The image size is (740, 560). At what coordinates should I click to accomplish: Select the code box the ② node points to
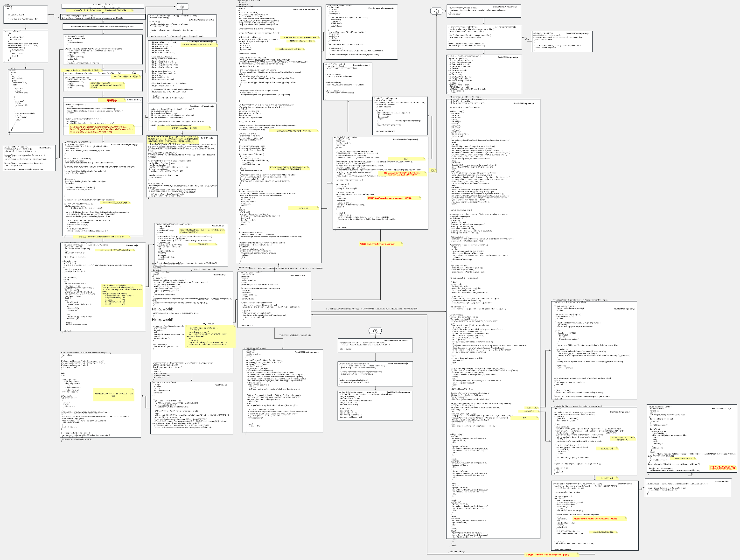coord(484,11)
